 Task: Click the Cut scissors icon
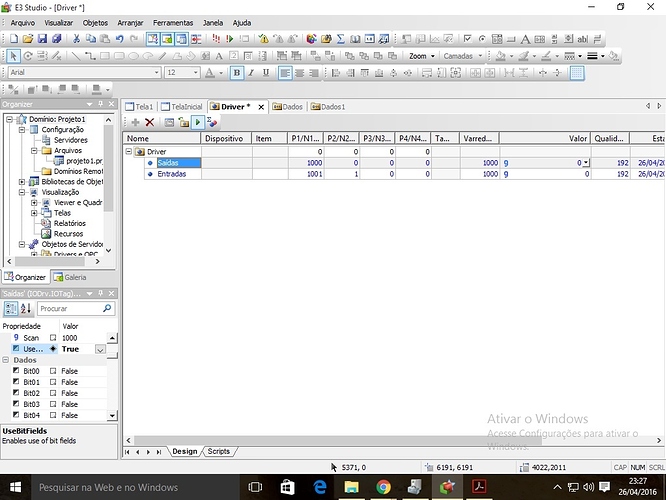[x=76, y=39]
